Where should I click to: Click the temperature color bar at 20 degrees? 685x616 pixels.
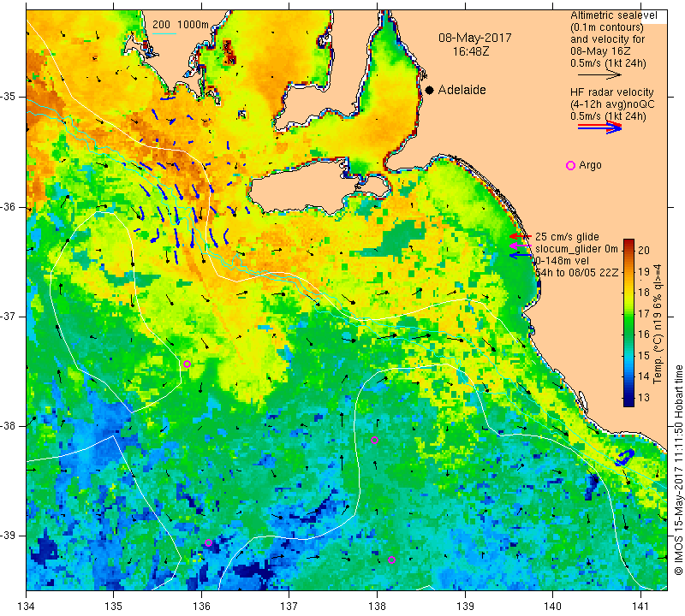click(x=628, y=250)
